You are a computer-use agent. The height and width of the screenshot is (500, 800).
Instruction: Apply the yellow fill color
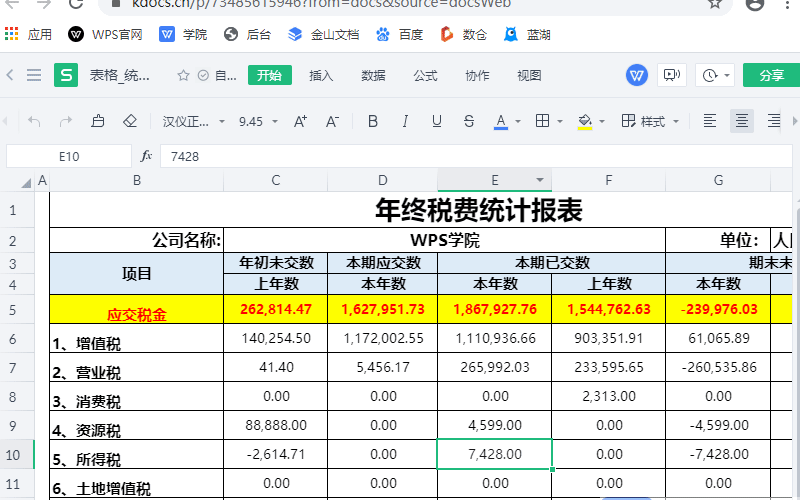click(585, 121)
